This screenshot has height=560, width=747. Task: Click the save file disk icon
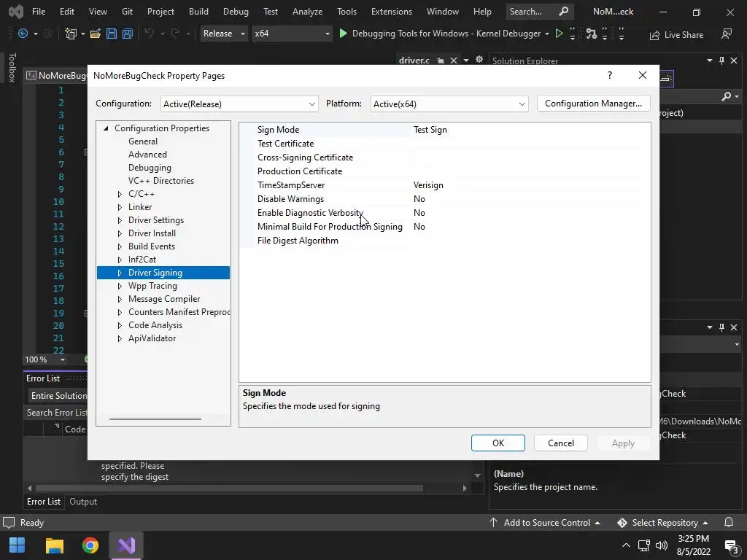[x=112, y=34]
